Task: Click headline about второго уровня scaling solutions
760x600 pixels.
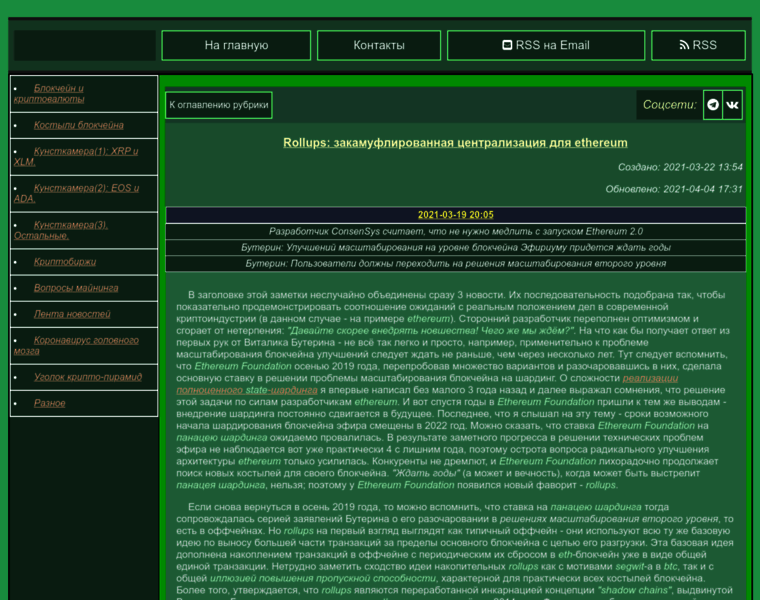Action: pos(456,263)
